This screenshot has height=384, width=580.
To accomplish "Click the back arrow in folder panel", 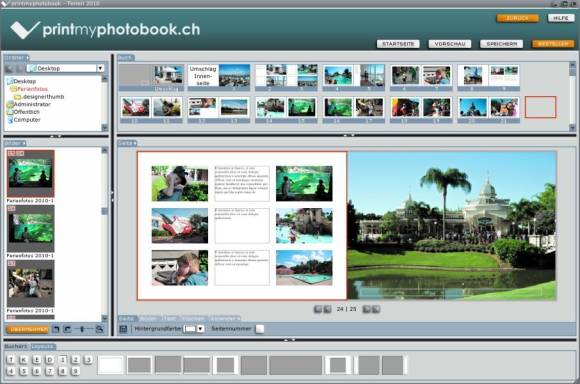I will [10, 68].
